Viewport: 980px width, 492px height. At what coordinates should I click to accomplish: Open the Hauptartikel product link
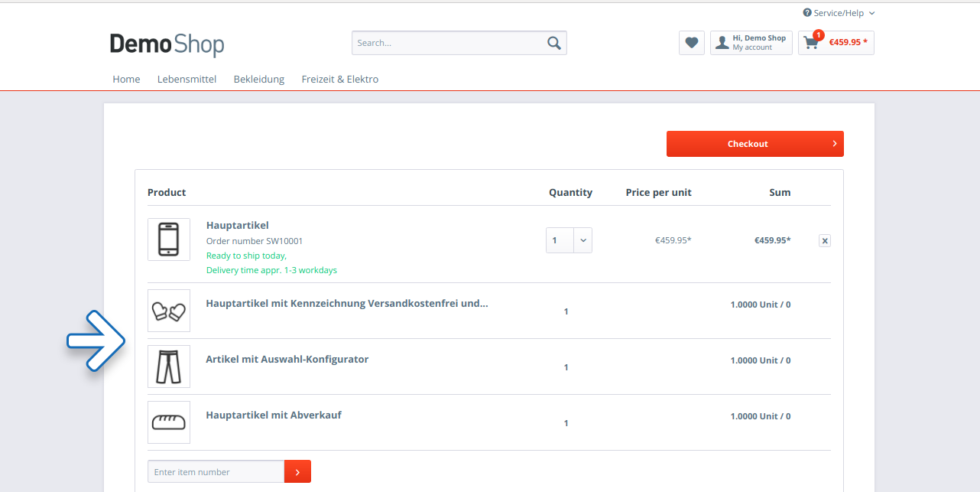[x=238, y=226]
